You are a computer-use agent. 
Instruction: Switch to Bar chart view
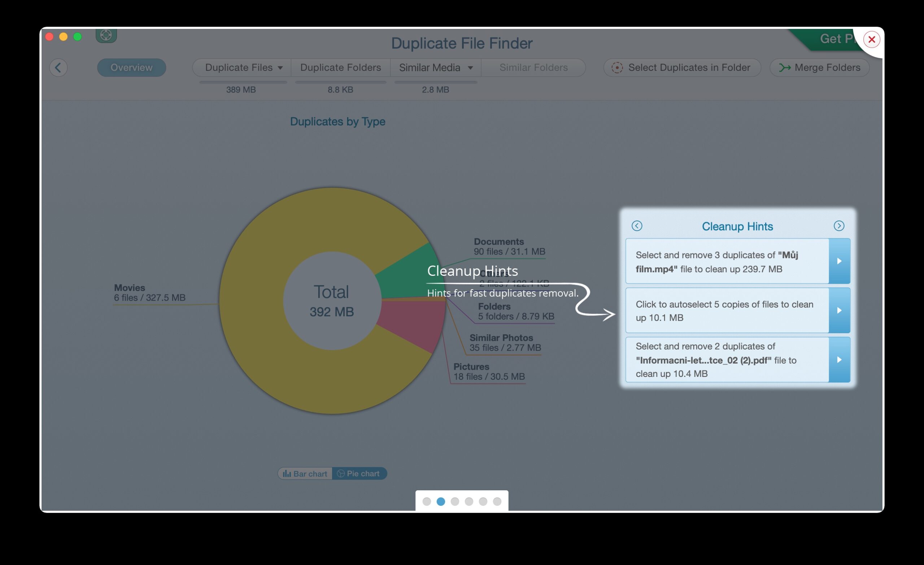click(x=305, y=473)
